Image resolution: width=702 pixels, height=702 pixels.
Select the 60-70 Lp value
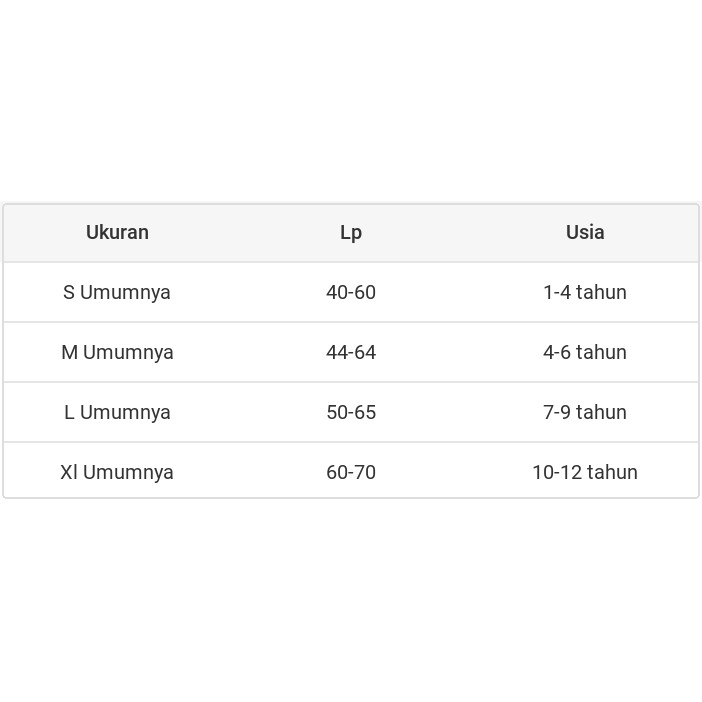351,472
